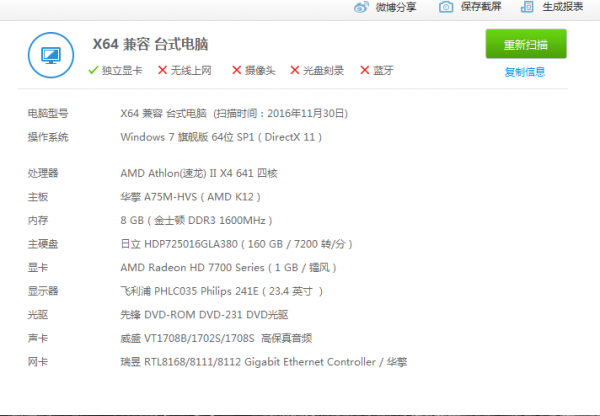The height and width of the screenshot is (416, 600).
Task: Click the red X beside 无线上网
Action: 163,70
